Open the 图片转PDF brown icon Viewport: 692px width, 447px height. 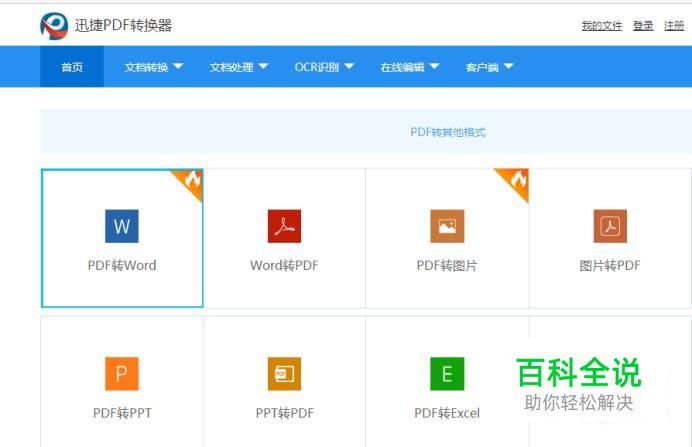[x=610, y=226]
